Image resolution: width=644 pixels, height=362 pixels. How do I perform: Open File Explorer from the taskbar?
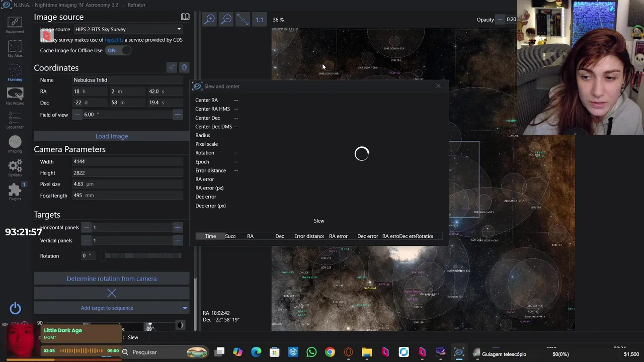(367, 352)
